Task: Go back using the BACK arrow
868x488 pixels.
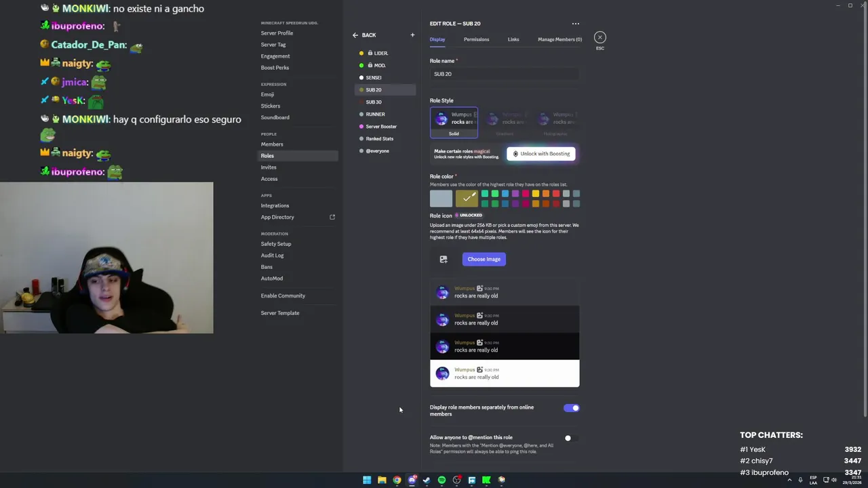Action: pyautogui.click(x=355, y=35)
